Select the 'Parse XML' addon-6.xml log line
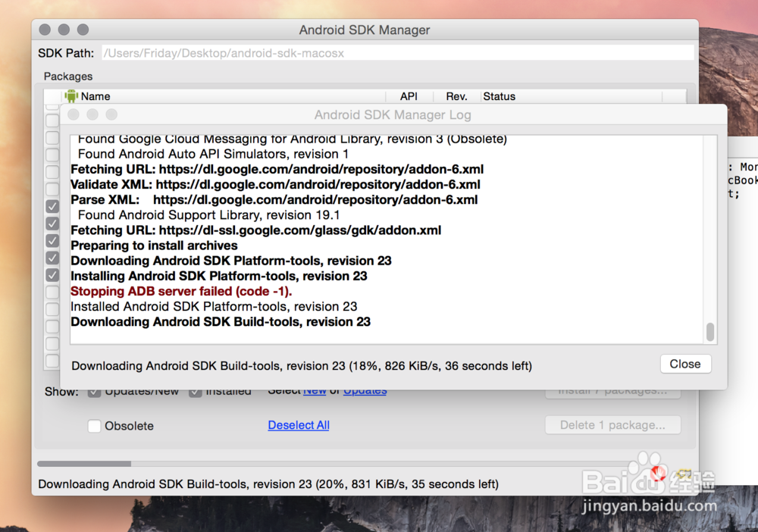This screenshot has width=758, height=532. point(274,200)
